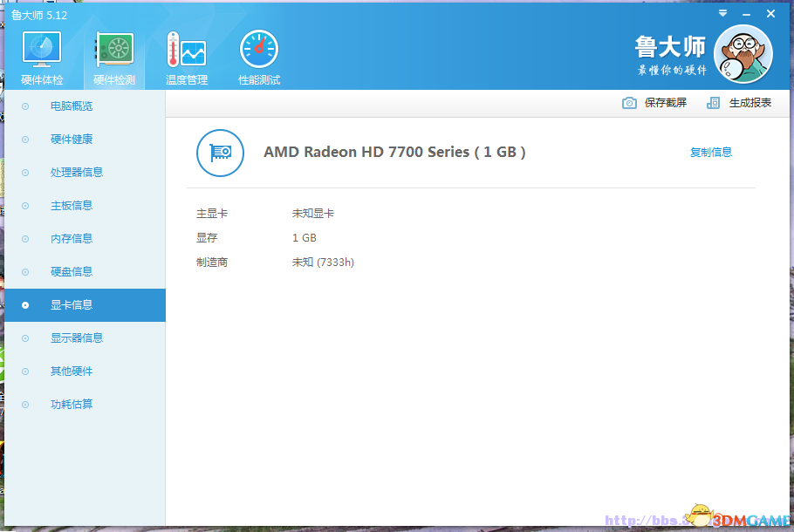Click the bullet beside 处理器信息
Image resolution: width=794 pixels, height=532 pixels.
[x=25, y=173]
